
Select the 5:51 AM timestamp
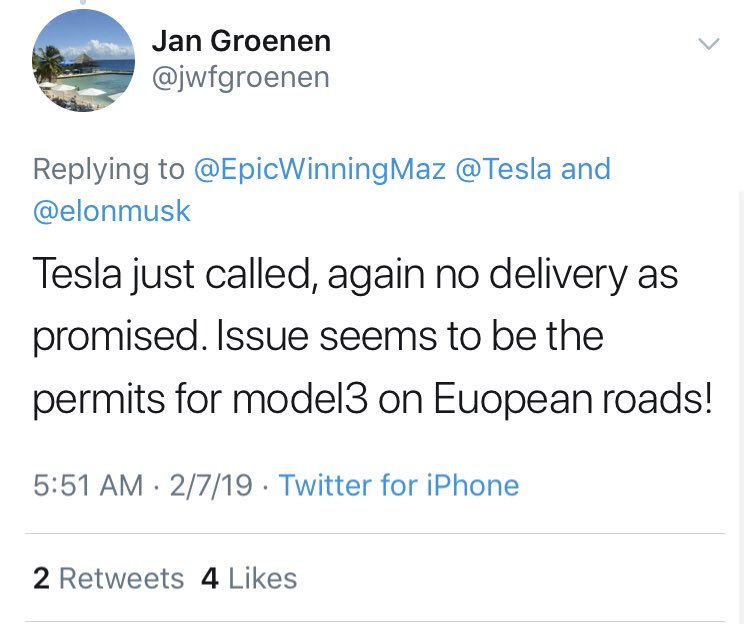pyautogui.click(x=88, y=485)
